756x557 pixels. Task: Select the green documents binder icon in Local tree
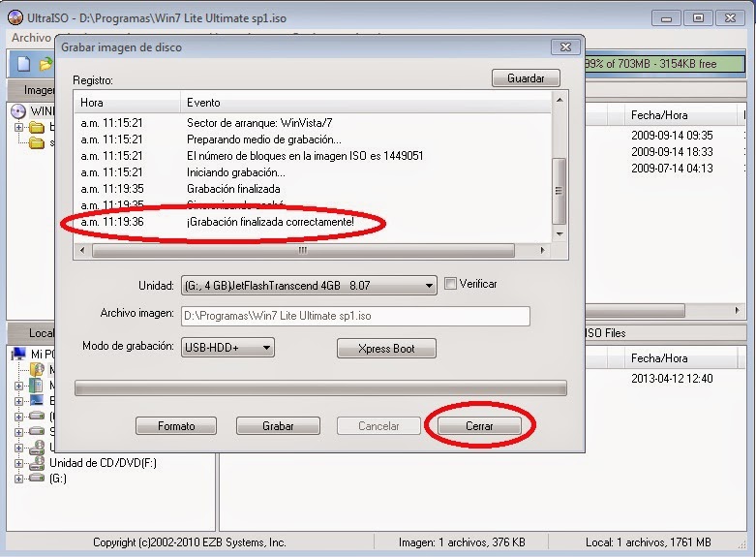point(36,386)
